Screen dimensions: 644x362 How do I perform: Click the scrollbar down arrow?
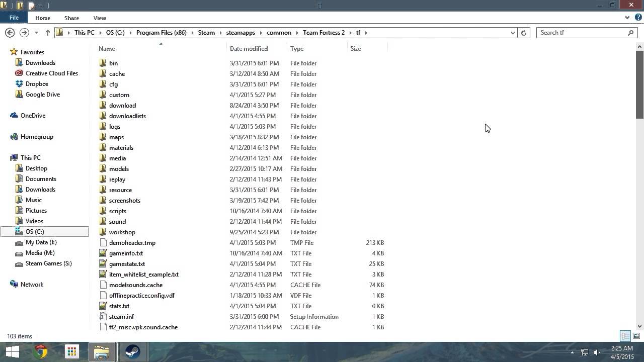(x=639, y=326)
